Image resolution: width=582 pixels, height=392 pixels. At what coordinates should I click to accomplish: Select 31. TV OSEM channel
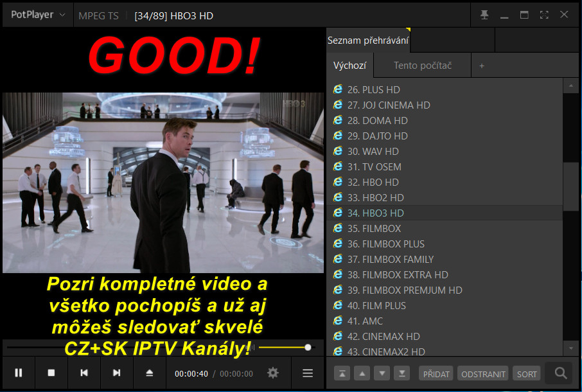445,166
